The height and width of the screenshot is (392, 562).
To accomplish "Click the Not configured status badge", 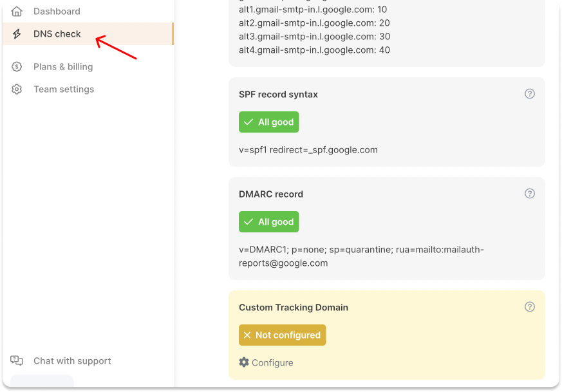I will click(282, 335).
